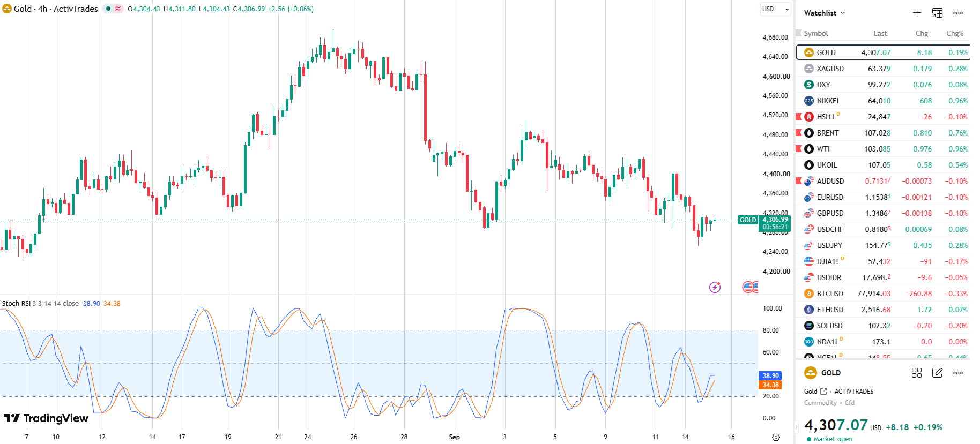Expand the Watchlist name dropdown
The height and width of the screenshot is (444, 980).
[x=825, y=13]
